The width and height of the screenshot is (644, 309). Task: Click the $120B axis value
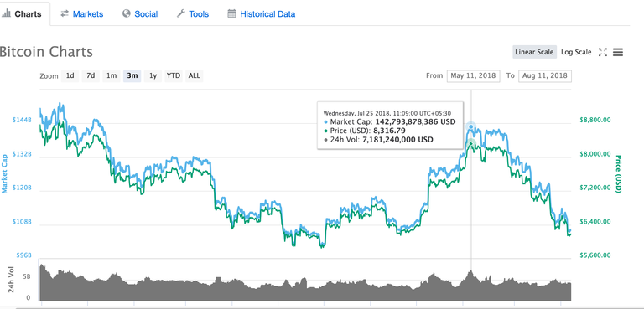[x=22, y=188]
